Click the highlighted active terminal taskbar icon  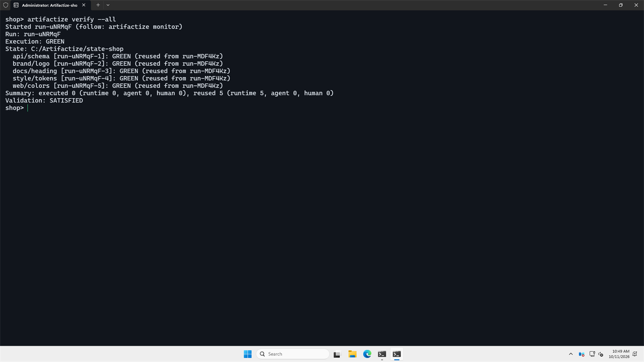[x=397, y=354]
